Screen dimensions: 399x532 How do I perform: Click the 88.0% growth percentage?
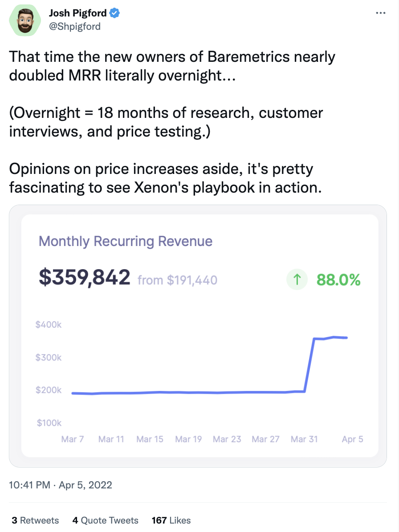point(338,280)
